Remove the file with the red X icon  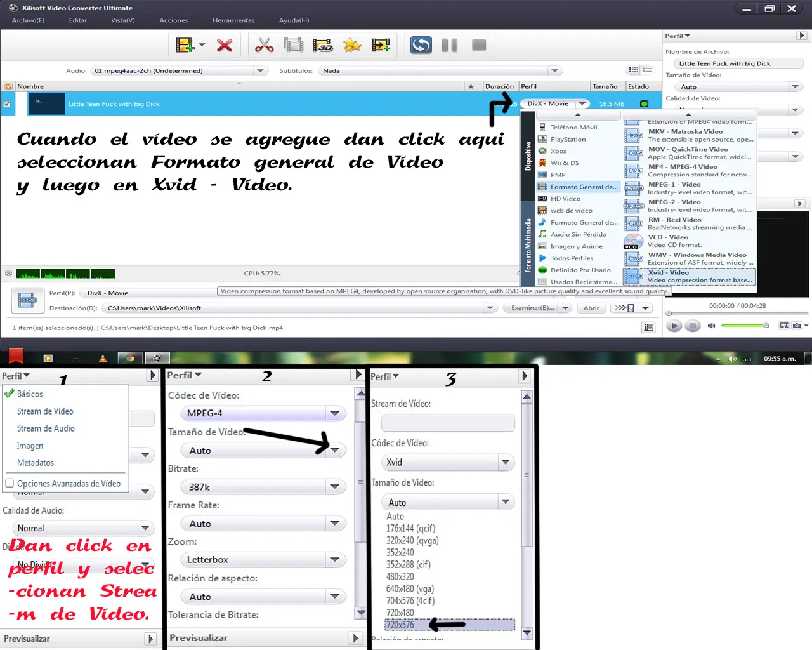pos(225,45)
